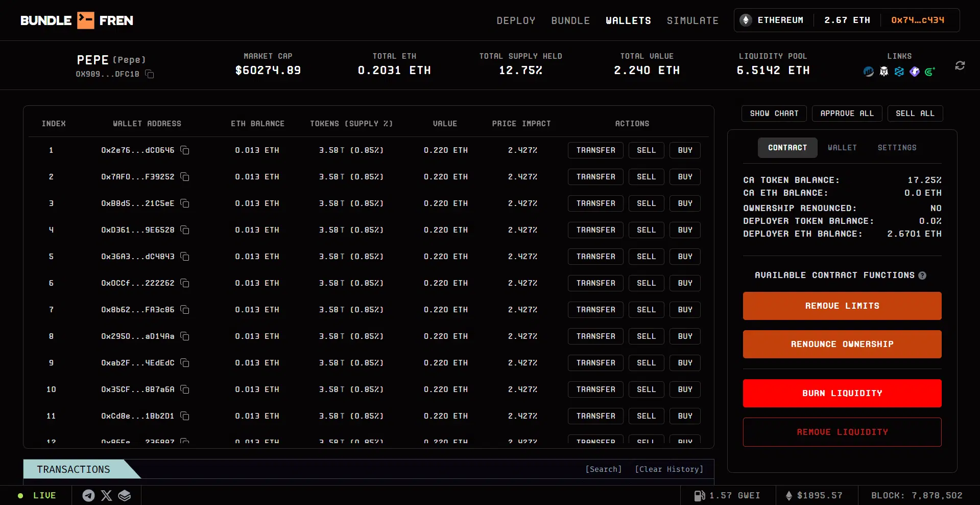Switch to the Settings tab in the side panel
The image size is (980, 505).
click(897, 148)
